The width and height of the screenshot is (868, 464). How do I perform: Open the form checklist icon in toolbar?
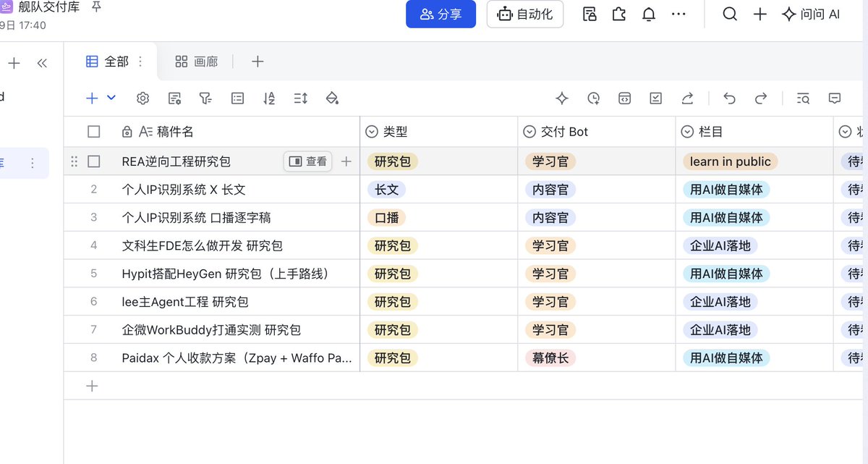pyautogui.click(x=656, y=98)
